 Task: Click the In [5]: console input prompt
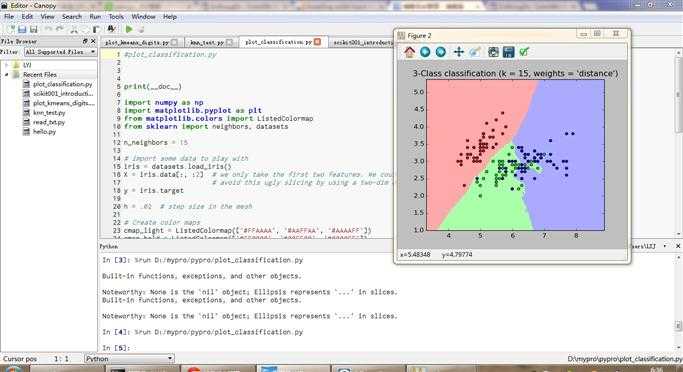[x=119, y=348]
